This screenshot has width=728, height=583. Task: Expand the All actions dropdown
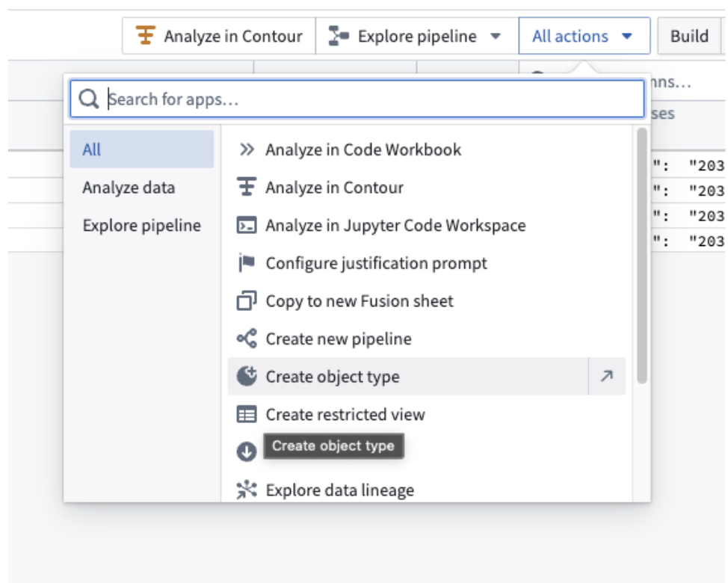pyautogui.click(x=584, y=36)
